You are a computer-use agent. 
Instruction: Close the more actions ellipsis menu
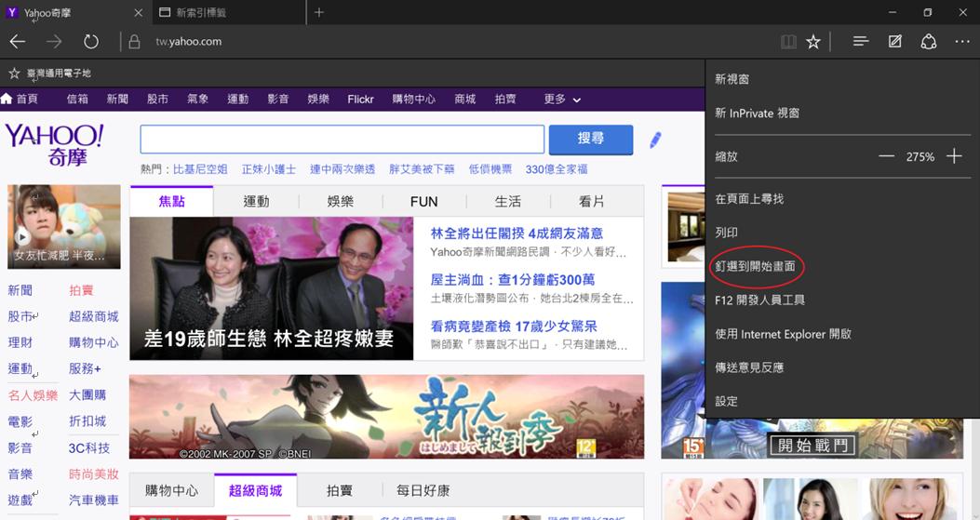pyautogui.click(x=962, y=42)
